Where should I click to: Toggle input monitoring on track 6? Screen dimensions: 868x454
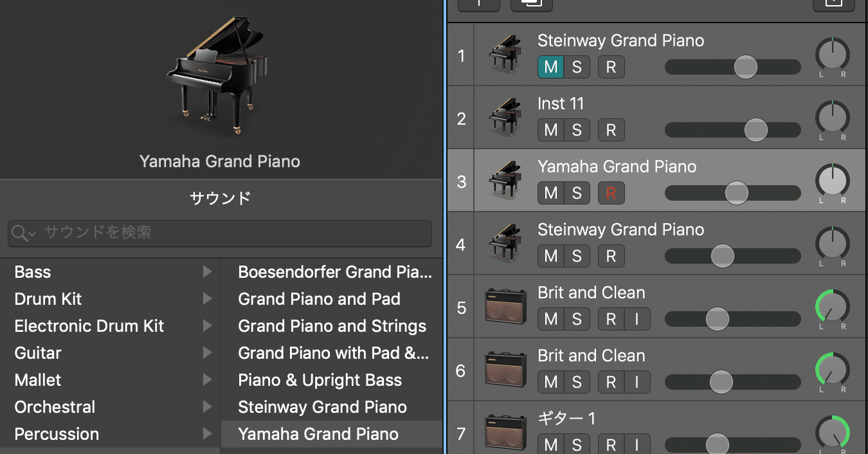[x=637, y=382]
